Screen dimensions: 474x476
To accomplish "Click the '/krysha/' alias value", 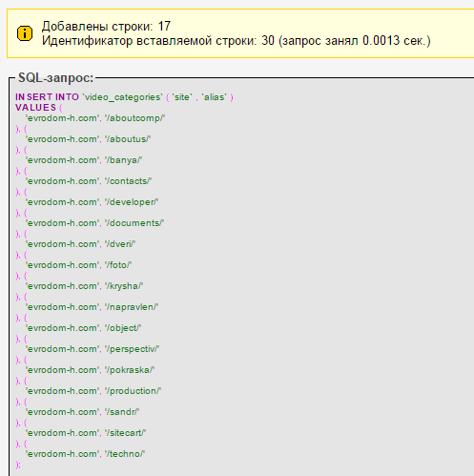I will click(124, 286).
